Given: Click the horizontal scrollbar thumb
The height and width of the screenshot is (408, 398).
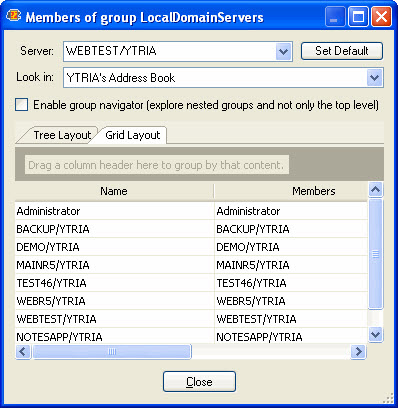Looking at the screenshot, I should pos(112,352).
